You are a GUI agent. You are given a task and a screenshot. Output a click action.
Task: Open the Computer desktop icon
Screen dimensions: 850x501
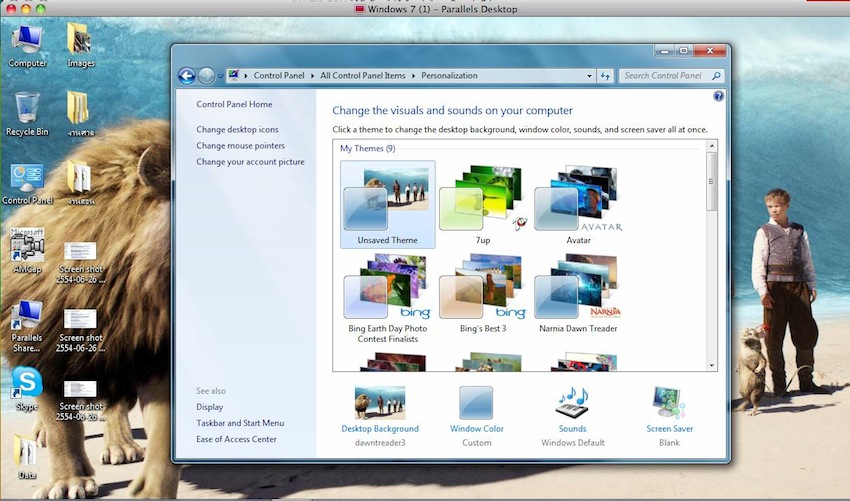pyautogui.click(x=27, y=46)
